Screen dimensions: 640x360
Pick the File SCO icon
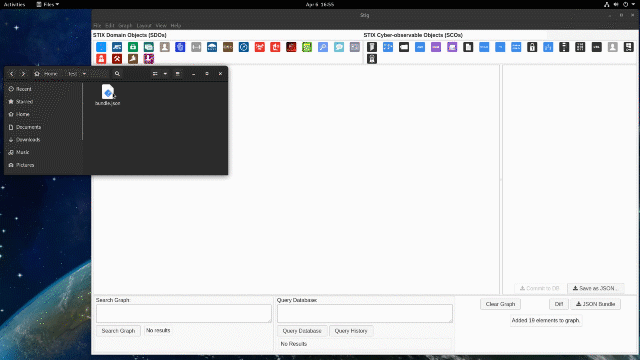pos(468,47)
